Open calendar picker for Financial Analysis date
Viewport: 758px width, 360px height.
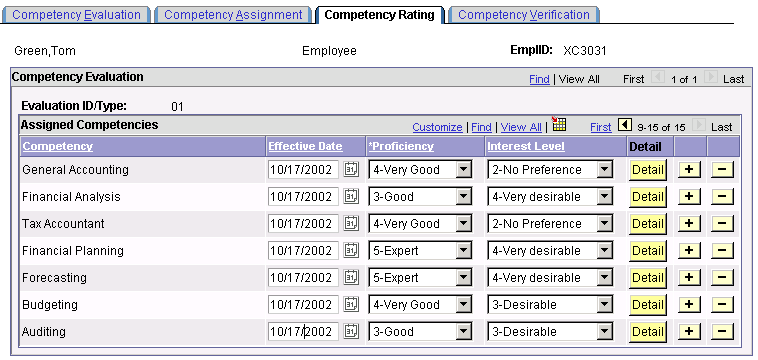351,197
